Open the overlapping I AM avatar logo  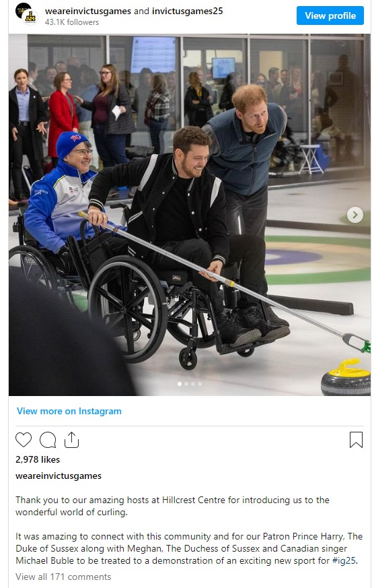pos(30,17)
